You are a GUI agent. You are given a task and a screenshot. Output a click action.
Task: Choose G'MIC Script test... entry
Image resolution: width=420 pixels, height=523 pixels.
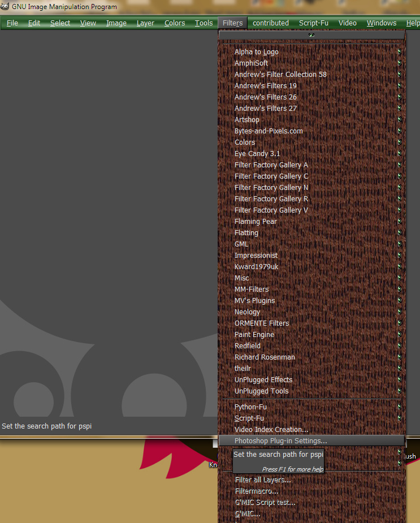[x=311, y=503]
